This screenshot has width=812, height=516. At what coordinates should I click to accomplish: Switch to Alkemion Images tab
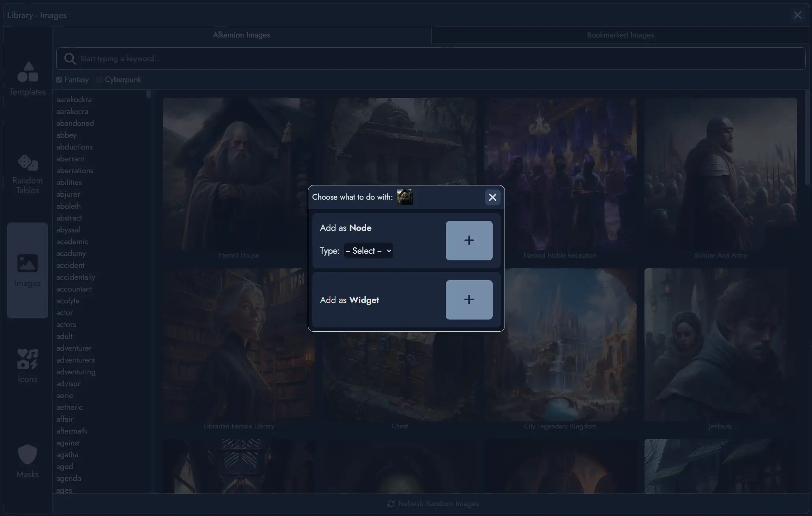242,34
